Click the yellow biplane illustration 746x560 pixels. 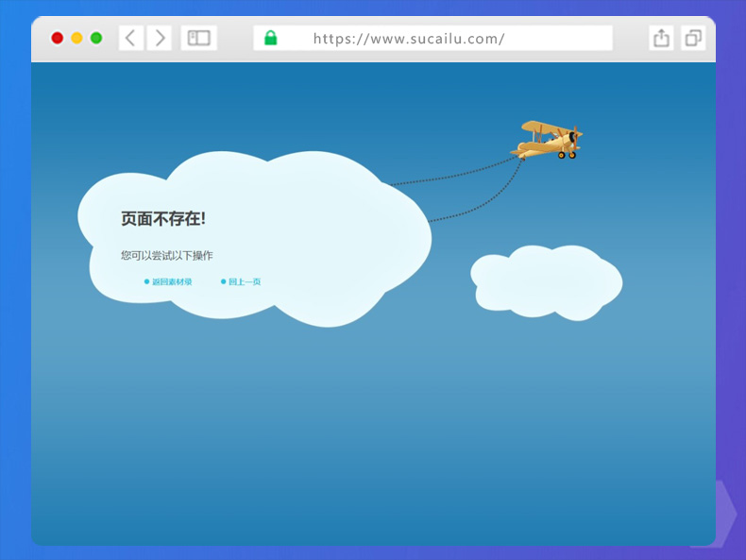click(548, 140)
